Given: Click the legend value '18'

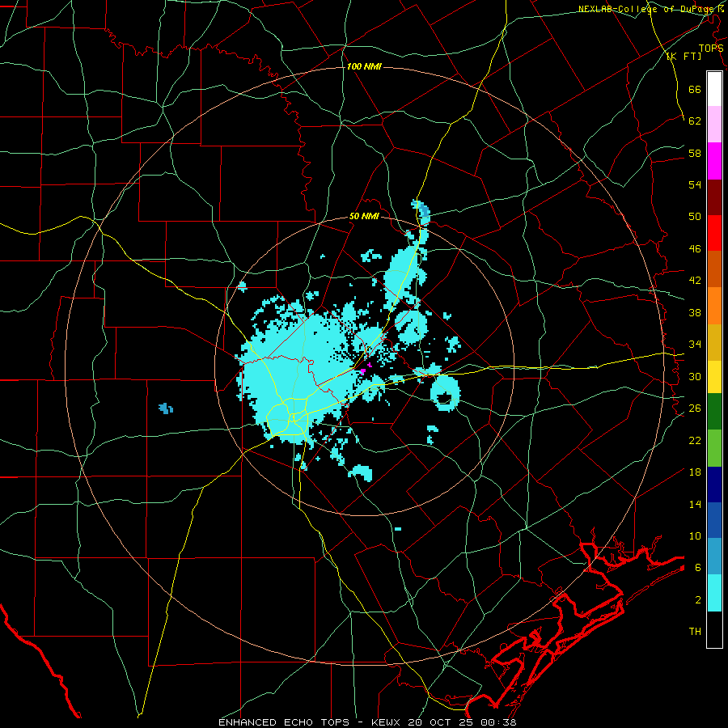Looking at the screenshot, I should (x=695, y=472).
